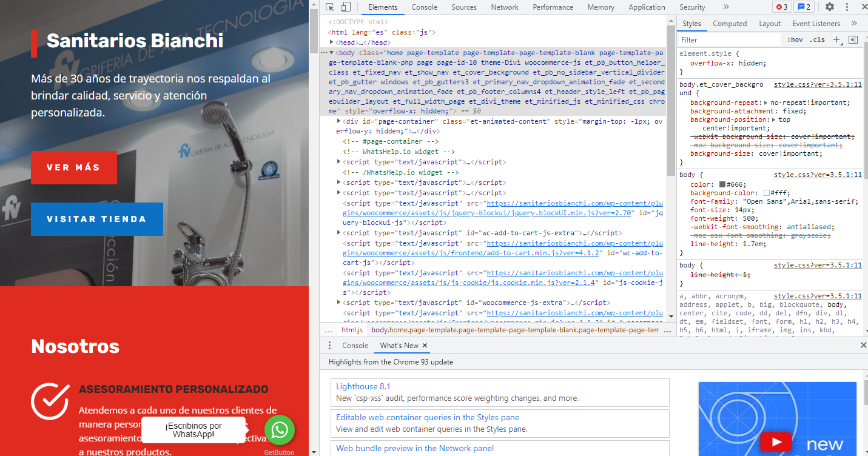This screenshot has height=456, width=868.
Task: Click the red error count badge
Action: 781,7
